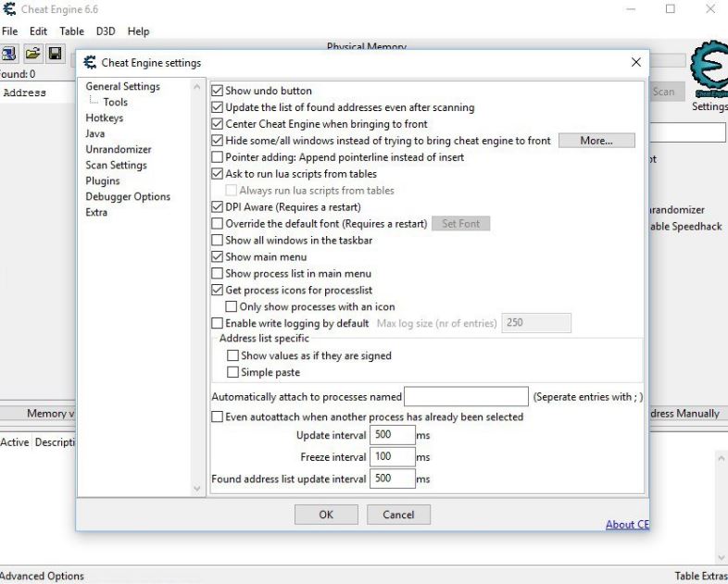Image resolution: width=728 pixels, height=584 pixels.
Task: Click the settings tree scroll down arrow
Action: (x=197, y=489)
